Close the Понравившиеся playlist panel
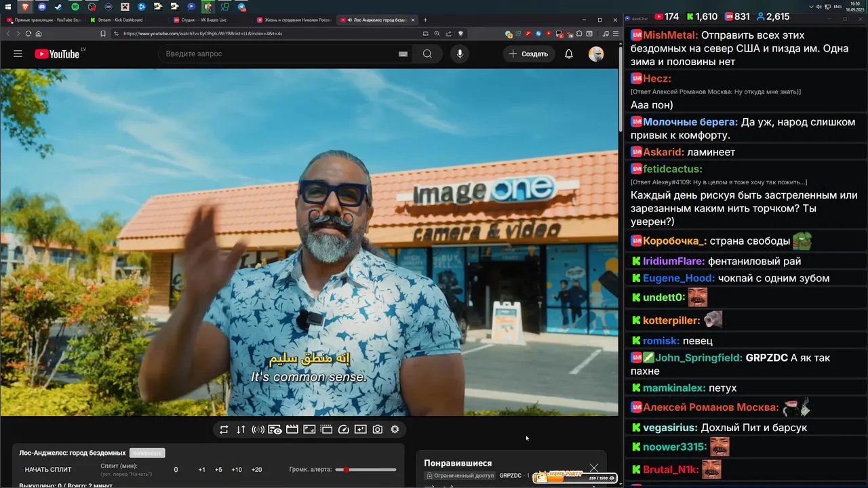Viewport: 868px width, 488px height. pyautogui.click(x=594, y=468)
